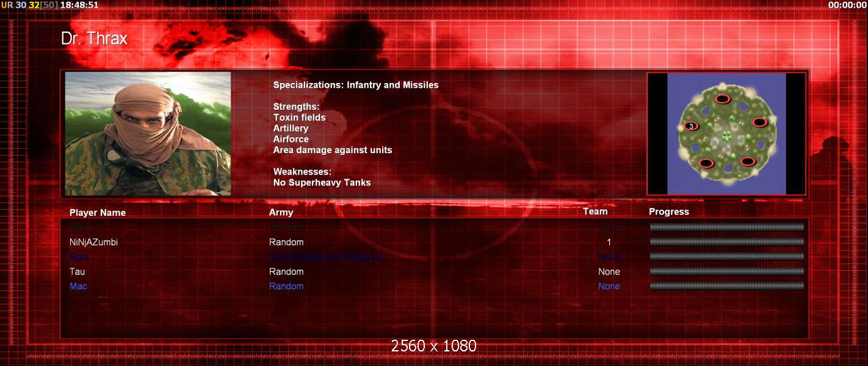Click the Player Name column header

(x=98, y=213)
